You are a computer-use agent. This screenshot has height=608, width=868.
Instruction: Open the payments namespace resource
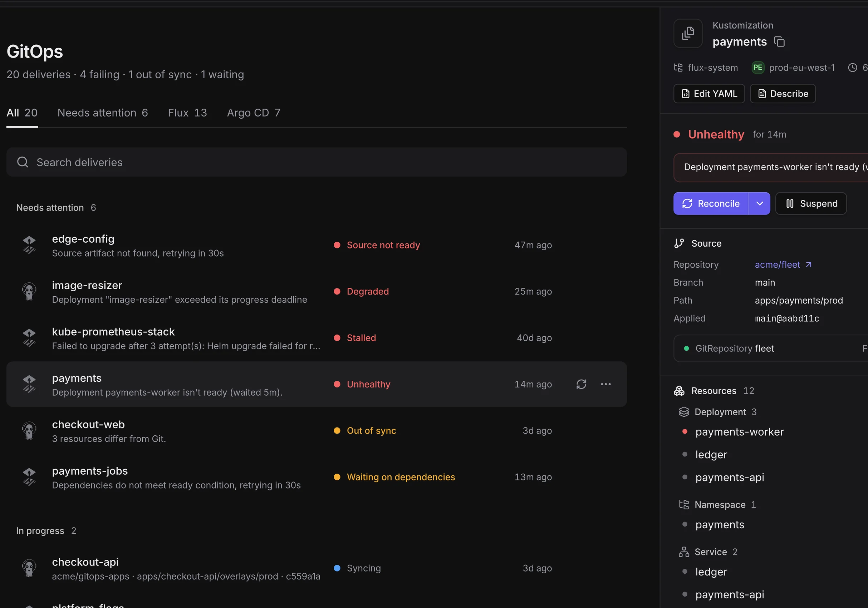coord(720,524)
